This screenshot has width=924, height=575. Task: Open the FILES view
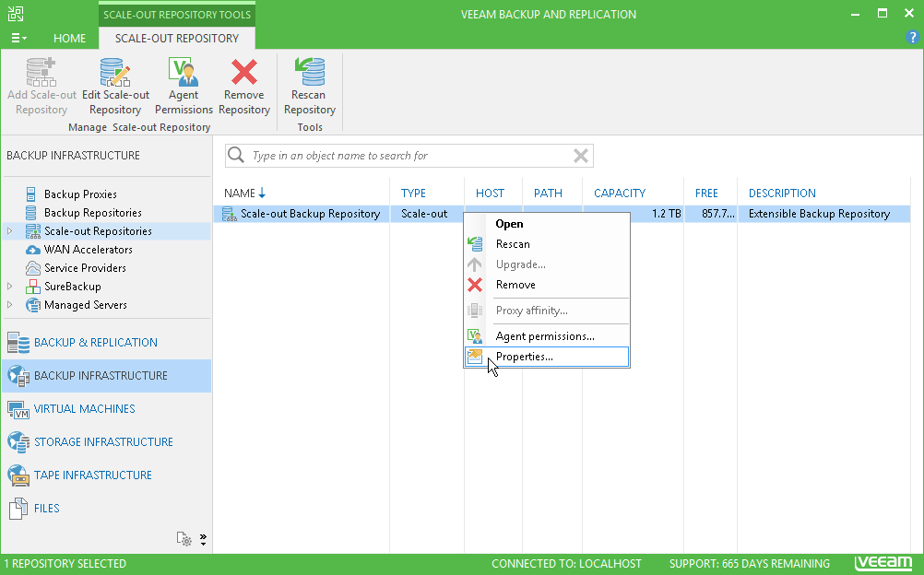pos(106,508)
